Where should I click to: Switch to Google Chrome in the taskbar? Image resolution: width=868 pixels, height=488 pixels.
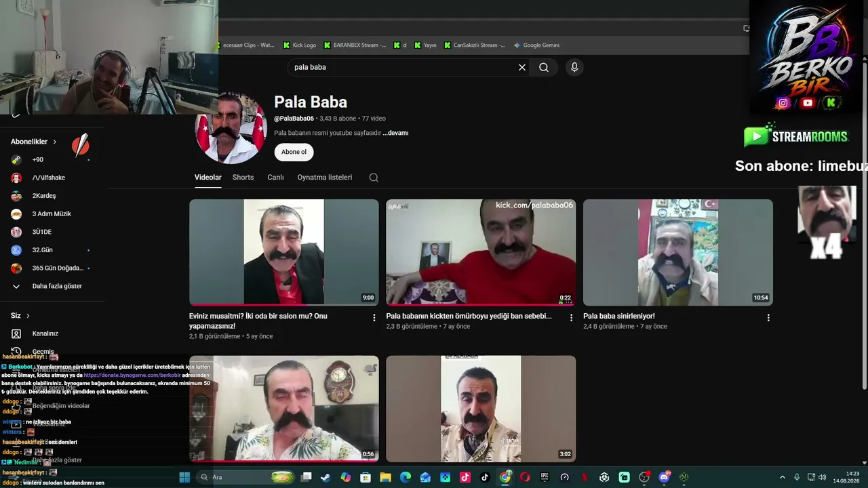pos(505,477)
